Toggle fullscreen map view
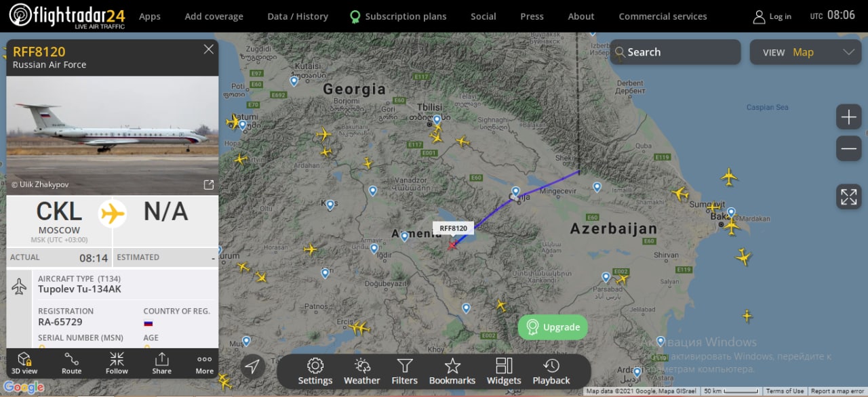868x397 pixels. coord(848,196)
